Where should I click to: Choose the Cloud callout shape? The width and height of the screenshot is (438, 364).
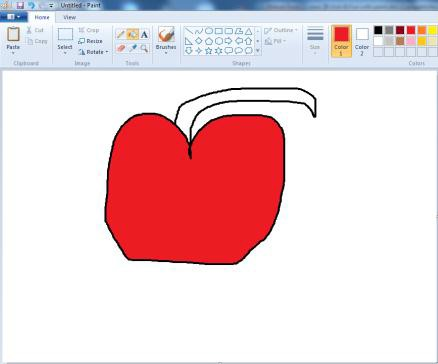[x=248, y=51]
